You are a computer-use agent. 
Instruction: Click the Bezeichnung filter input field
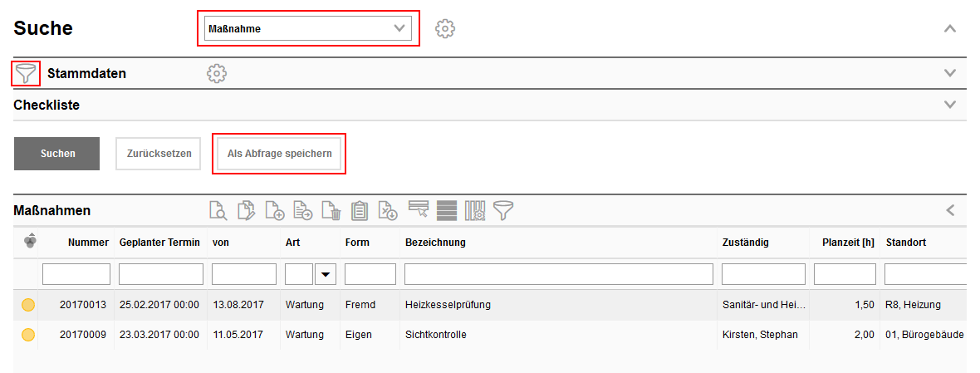[558, 274]
